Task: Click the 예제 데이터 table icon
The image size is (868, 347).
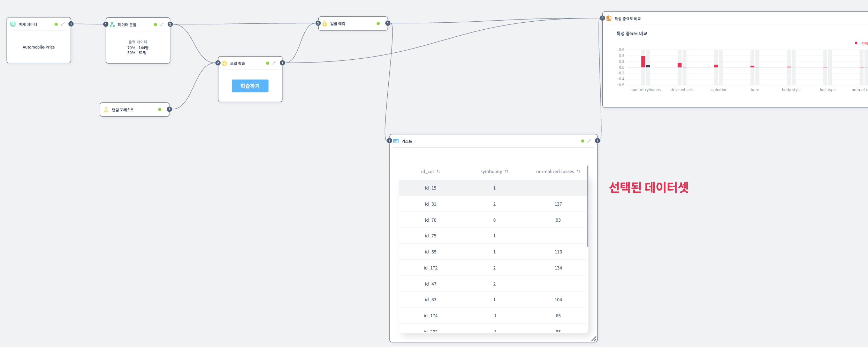Action: (13, 24)
